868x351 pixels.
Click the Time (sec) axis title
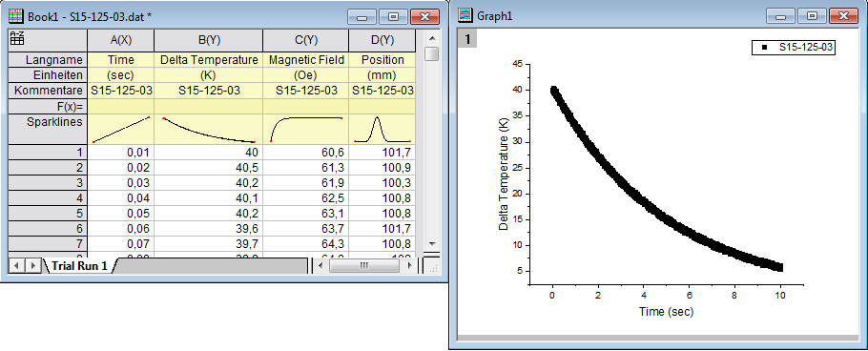click(666, 312)
